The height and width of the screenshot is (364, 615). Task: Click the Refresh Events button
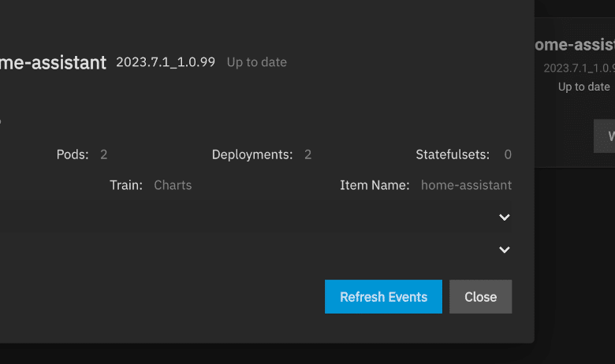(383, 296)
